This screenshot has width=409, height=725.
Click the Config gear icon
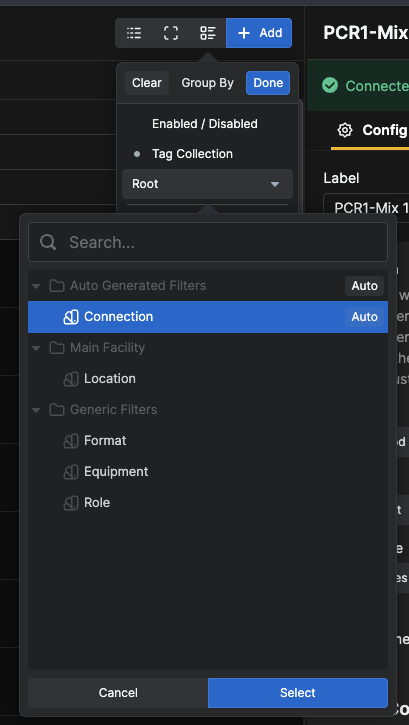pyautogui.click(x=344, y=130)
